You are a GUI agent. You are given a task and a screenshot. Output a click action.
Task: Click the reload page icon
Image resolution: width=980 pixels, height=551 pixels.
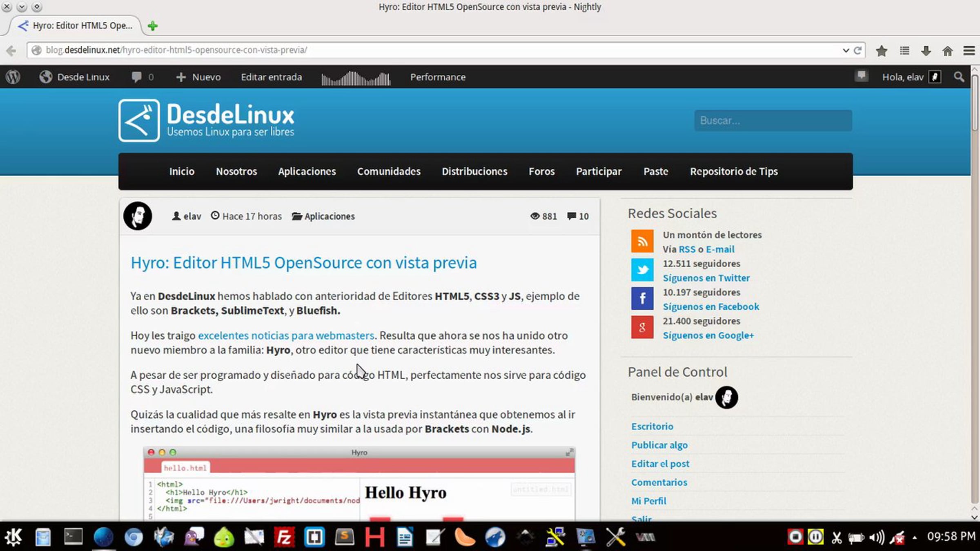click(x=857, y=50)
